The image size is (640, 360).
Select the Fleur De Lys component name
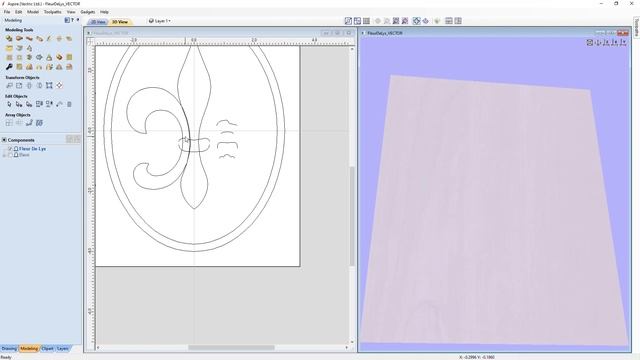click(33, 149)
